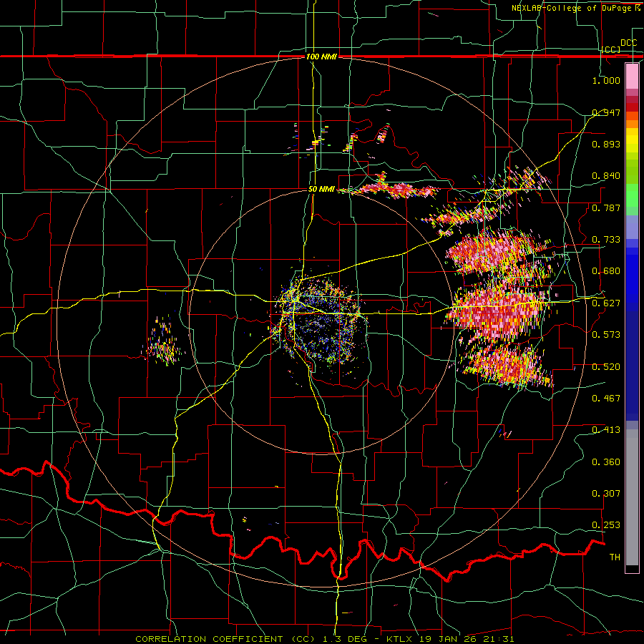Click the 0.733 value on color scale
644x644 pixels.
coord(606,240)
